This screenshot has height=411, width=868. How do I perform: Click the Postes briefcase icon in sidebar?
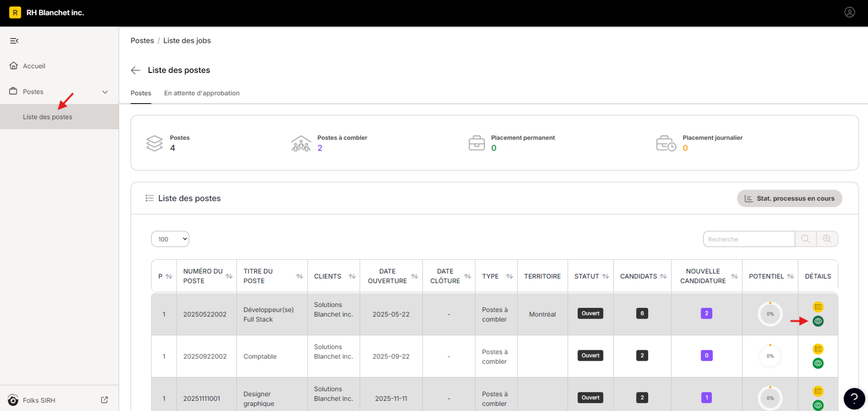click(x=13, y=91)
